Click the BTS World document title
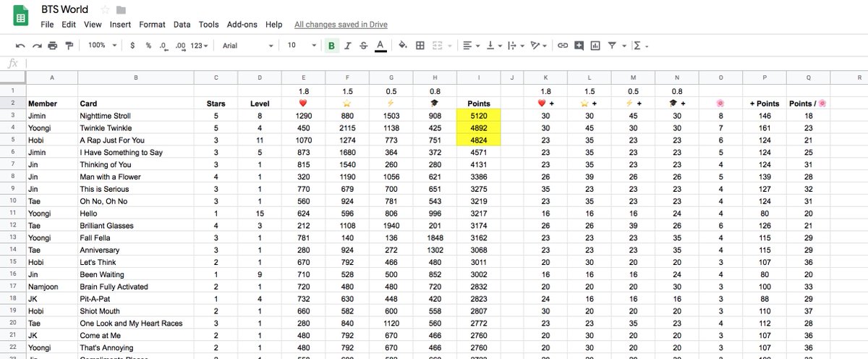 pyautogui.click(x=65, y=9)
